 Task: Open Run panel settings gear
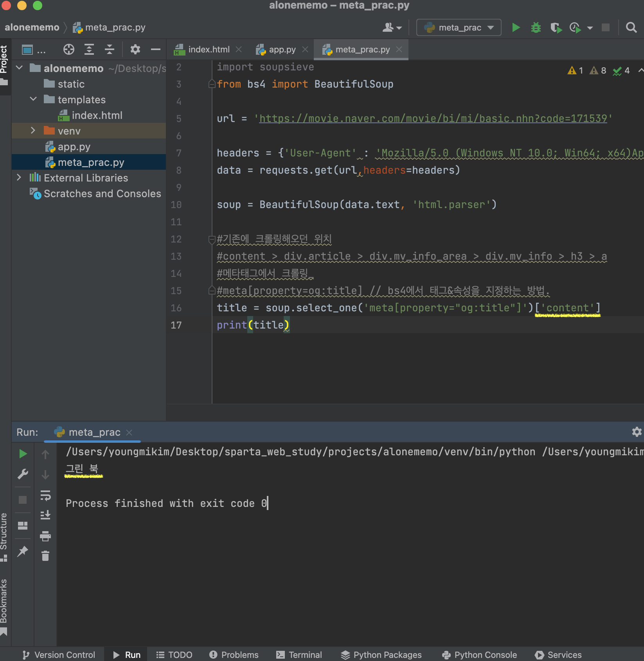point(637,432)
